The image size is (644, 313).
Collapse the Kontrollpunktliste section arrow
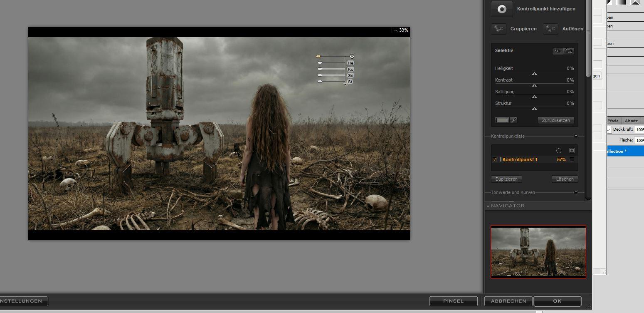576,136
